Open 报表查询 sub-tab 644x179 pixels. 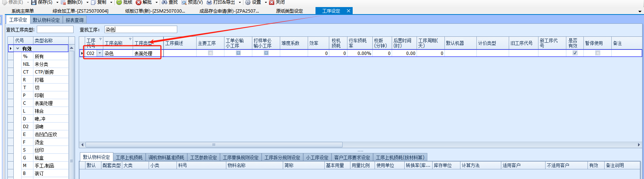(75, 20)
